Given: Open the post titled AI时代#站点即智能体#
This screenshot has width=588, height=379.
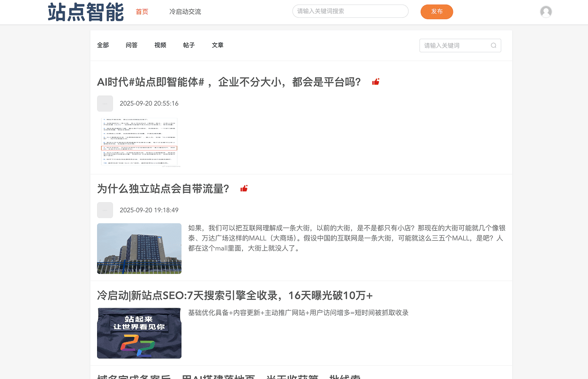Looking at the screenshot, I should (x=229, y=82).
